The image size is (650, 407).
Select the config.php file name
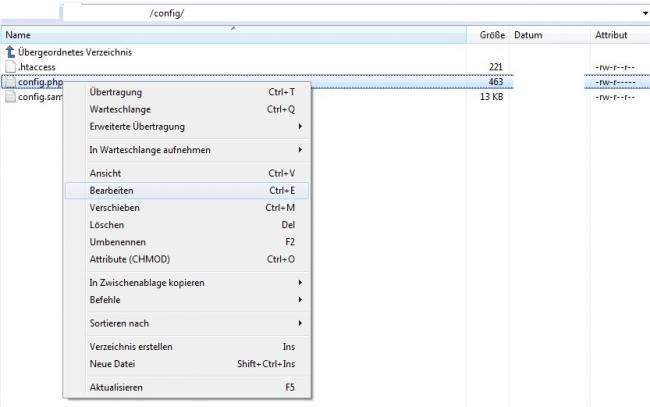[x=40, y=82]
